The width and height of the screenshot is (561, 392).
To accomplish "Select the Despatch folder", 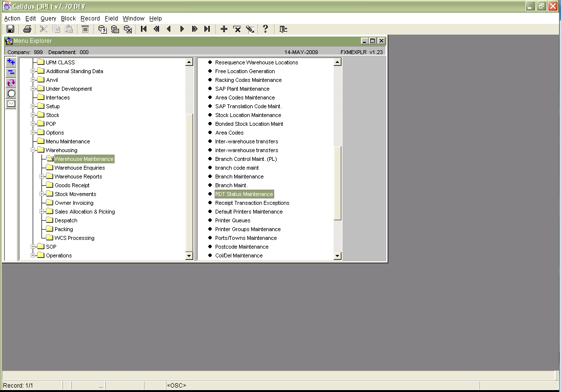I will 66,220.
